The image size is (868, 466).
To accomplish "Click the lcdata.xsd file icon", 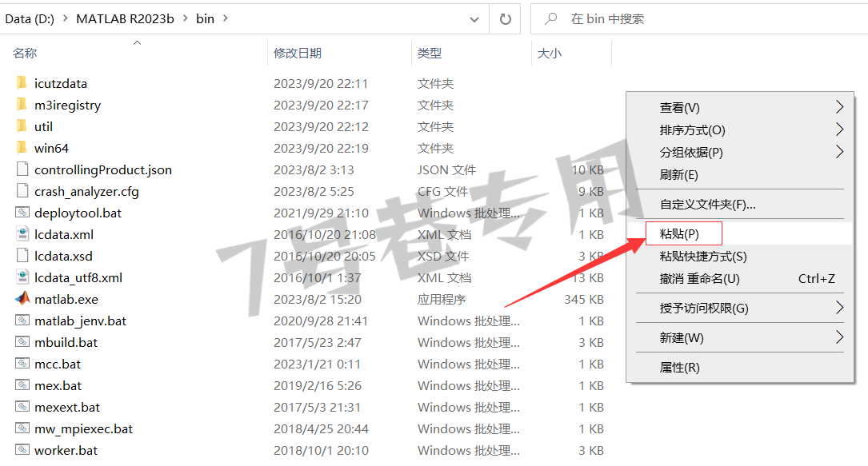I will coord(22,256).
